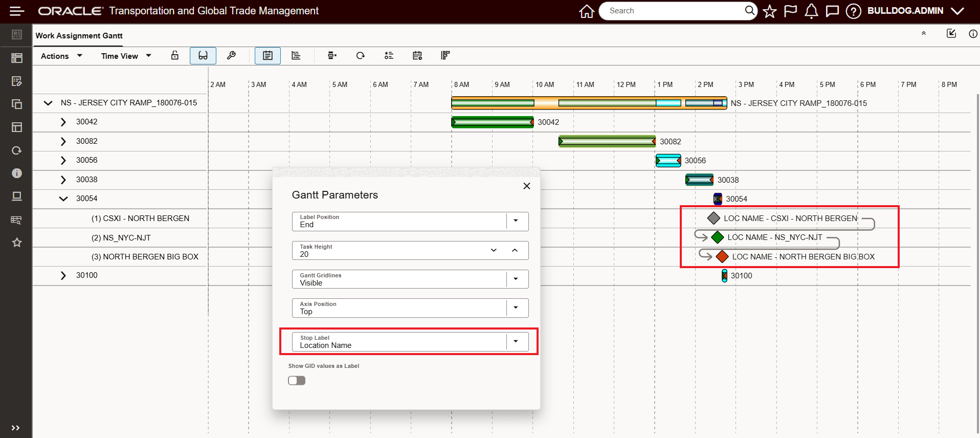
Task: Open sidebar refresh icon
Action: coord(17,150)
